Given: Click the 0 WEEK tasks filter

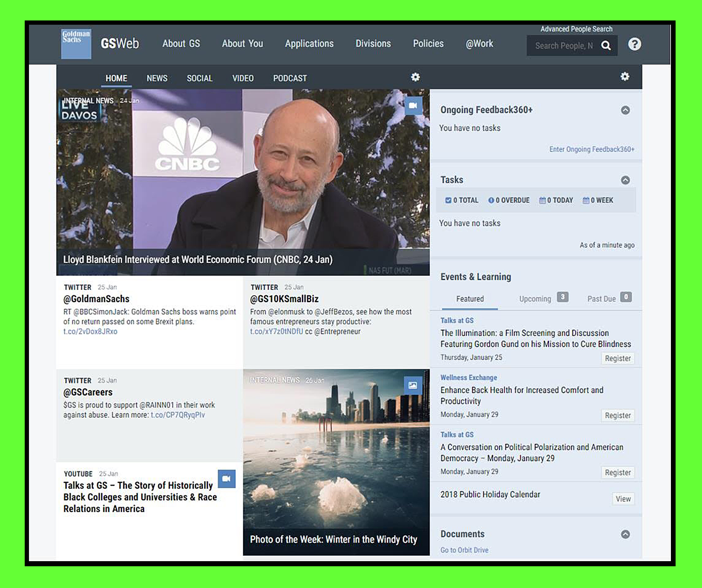Looking at the screenshot, I should coord(598,200).
